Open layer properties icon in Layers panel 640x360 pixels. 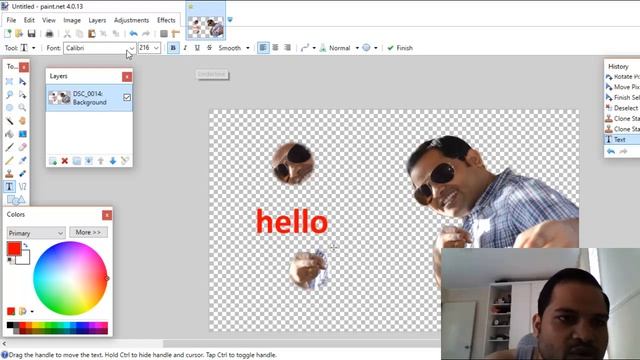125,161
